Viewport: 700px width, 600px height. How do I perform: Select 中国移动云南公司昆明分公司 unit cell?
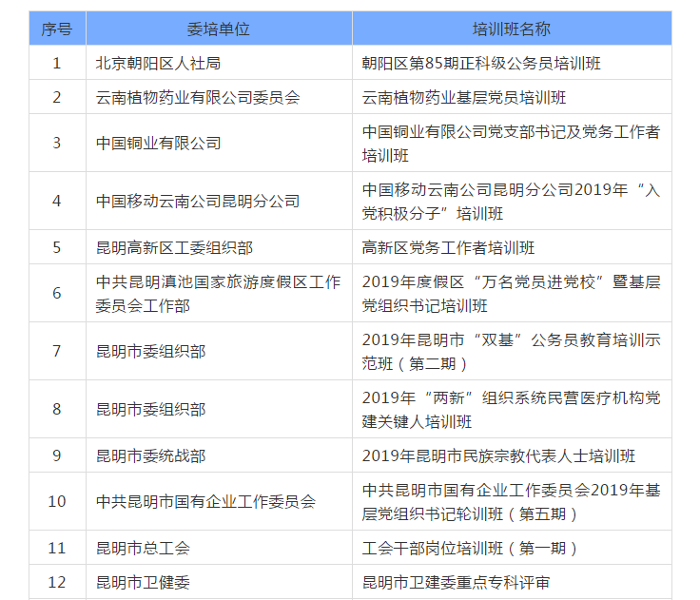coord(219,201)
